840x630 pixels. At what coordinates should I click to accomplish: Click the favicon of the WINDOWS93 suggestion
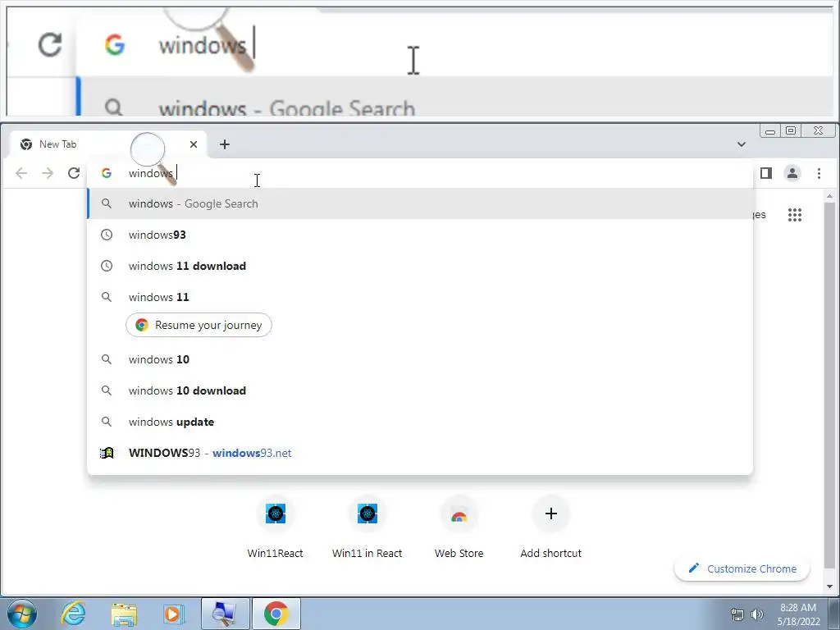coord(107,453)
